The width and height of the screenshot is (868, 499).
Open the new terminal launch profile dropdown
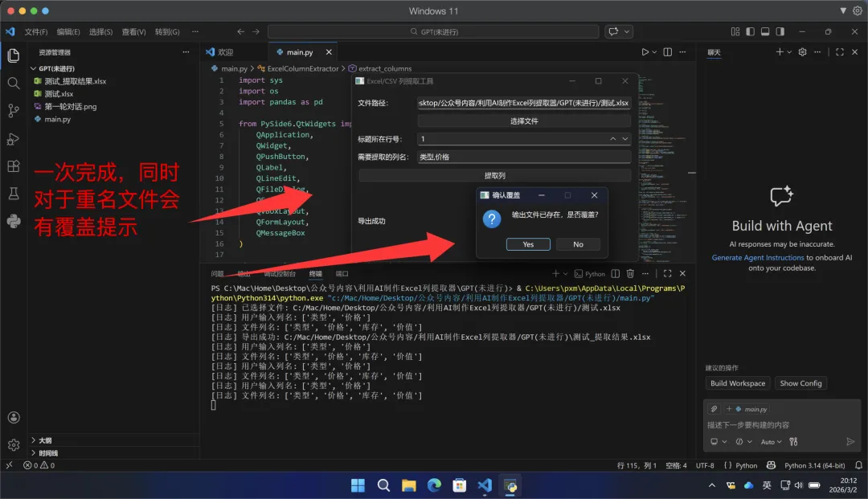[565, 273]
